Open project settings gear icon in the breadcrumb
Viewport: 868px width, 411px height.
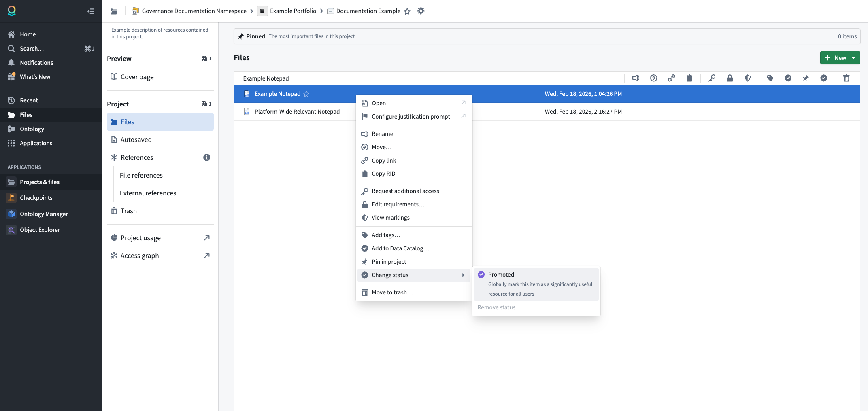(x=421, y=11)
